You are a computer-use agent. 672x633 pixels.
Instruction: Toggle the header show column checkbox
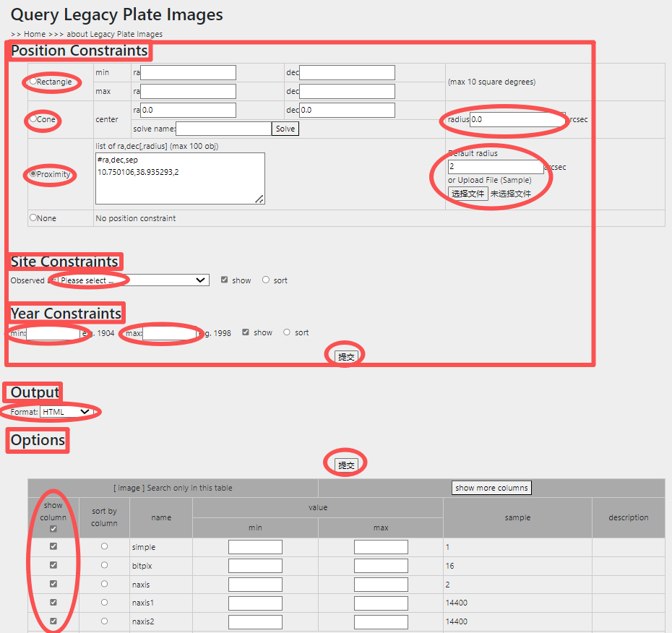click(53, 529)
